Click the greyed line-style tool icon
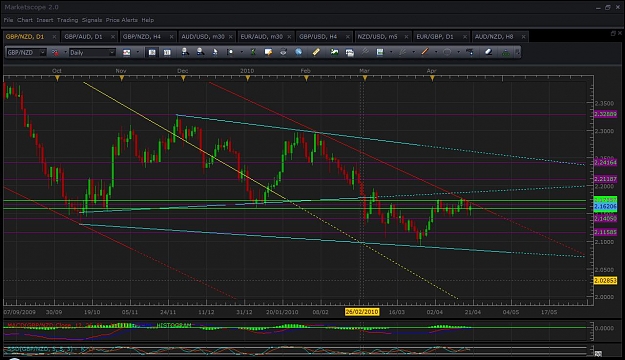Viewport: 625px width, 360px height. click(x=403, y=52)
